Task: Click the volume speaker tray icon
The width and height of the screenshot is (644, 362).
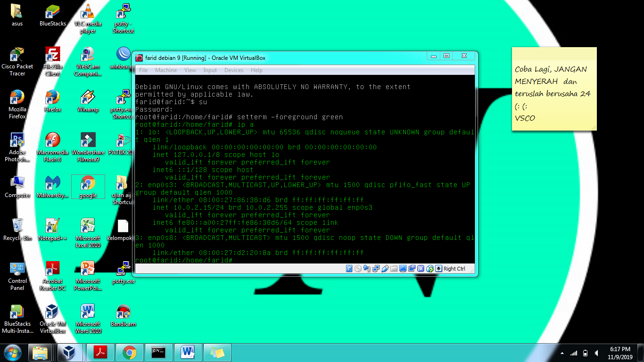Action: click(596, 353)
